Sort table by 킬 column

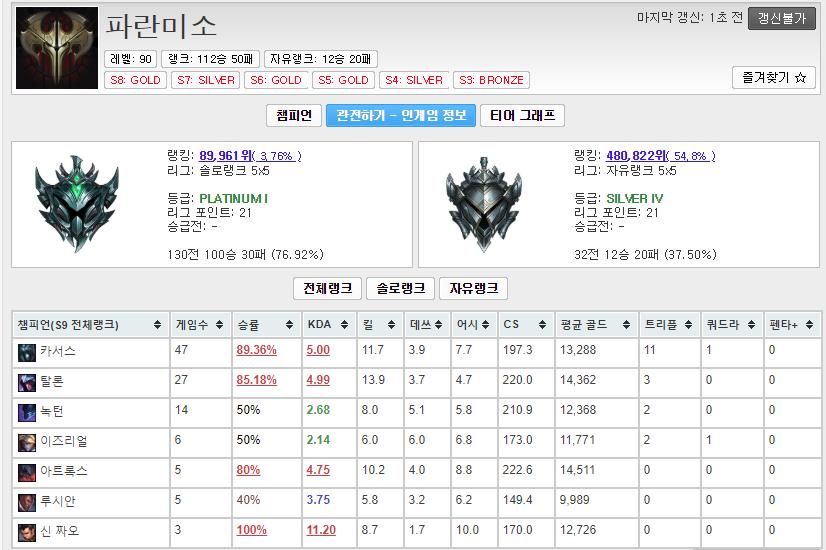380,325
